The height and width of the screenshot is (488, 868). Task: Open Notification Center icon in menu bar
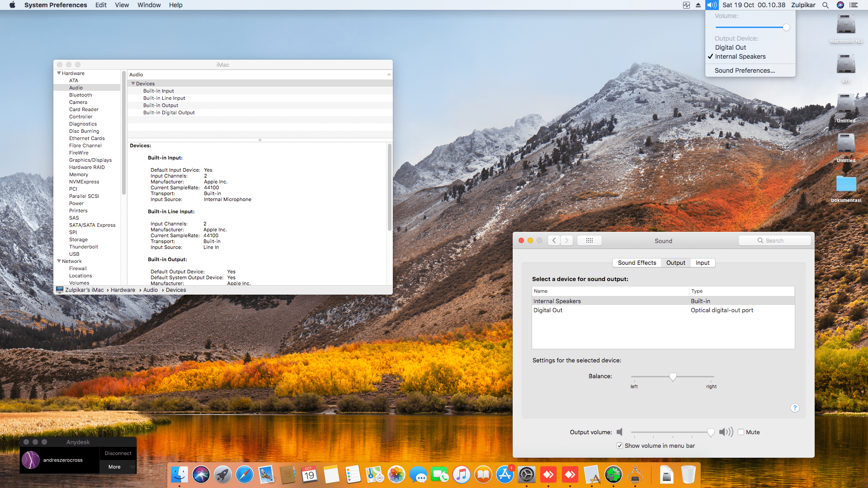tap(854, 5)
